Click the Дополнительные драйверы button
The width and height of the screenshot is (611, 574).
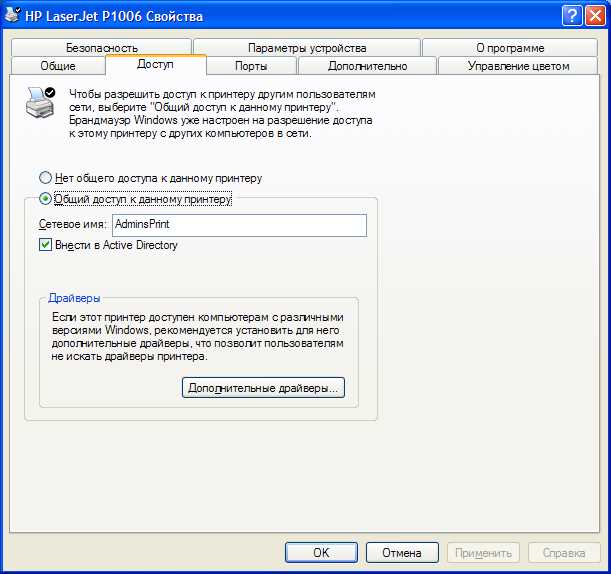coord(263,388)
